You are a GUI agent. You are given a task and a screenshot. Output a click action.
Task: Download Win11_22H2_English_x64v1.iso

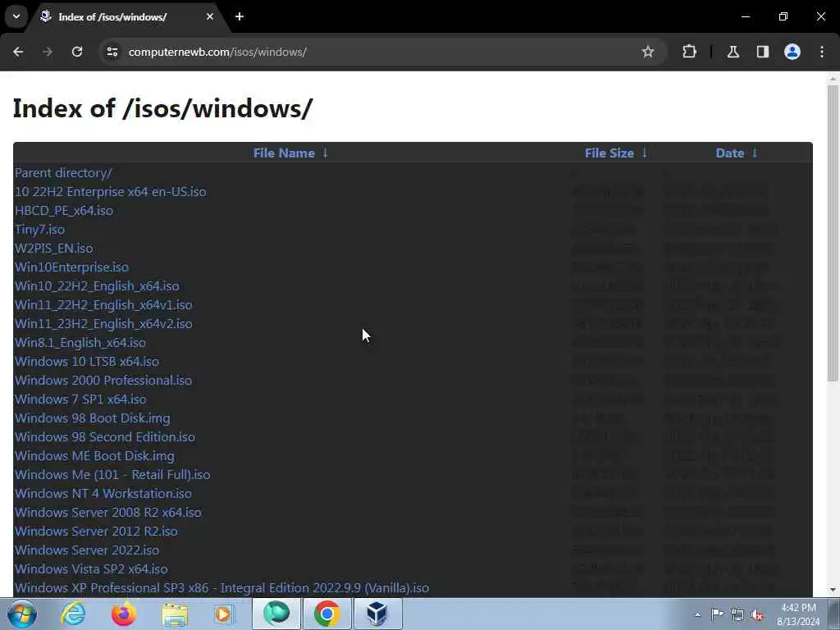click(x=103, y=305)
